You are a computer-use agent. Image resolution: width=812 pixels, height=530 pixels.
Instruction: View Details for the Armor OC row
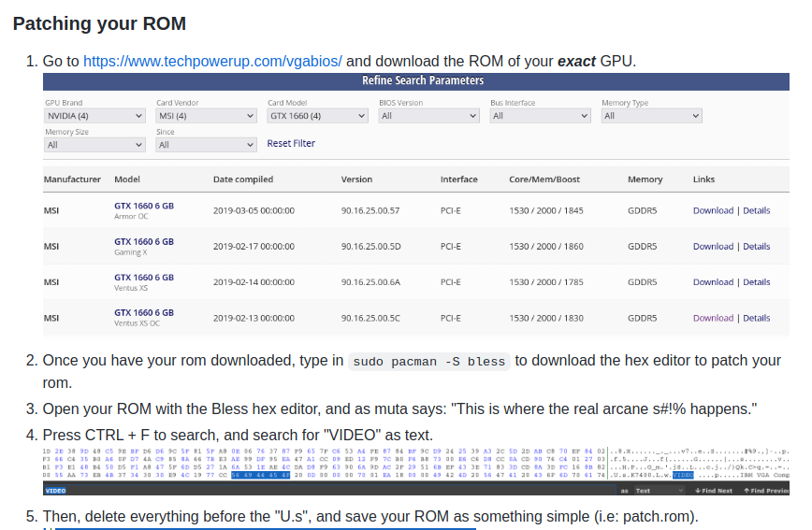pyautogui.click(x=756, y=210)
